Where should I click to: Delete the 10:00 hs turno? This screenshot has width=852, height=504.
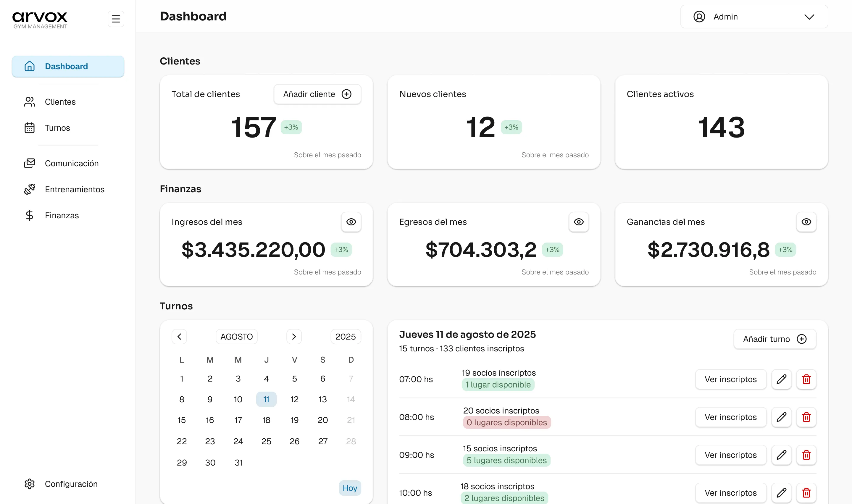(806, 493)
